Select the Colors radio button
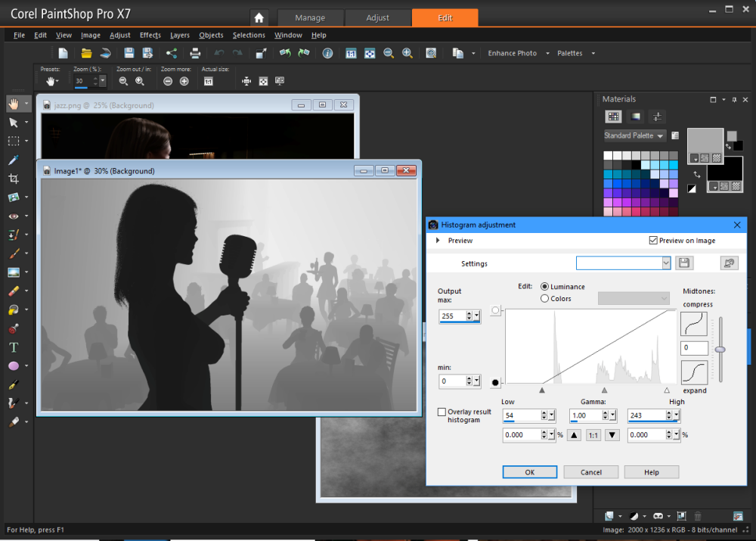756x541 pixels. point(545,299)
